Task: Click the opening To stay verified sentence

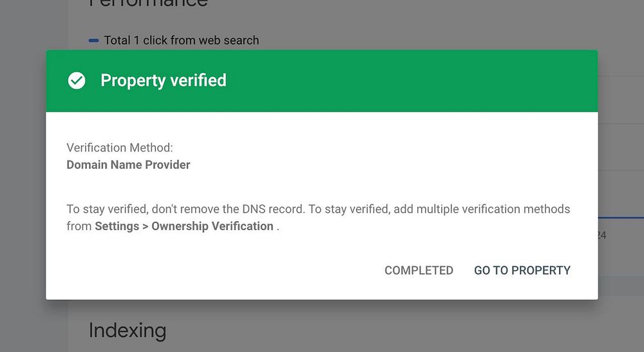Action: click(x=185, y=209)
